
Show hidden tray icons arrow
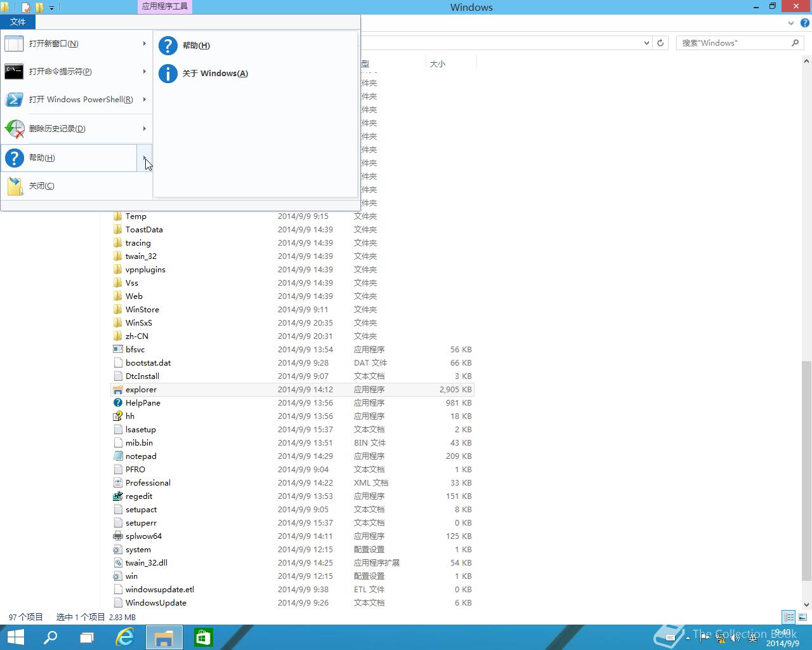pos(688,638)
